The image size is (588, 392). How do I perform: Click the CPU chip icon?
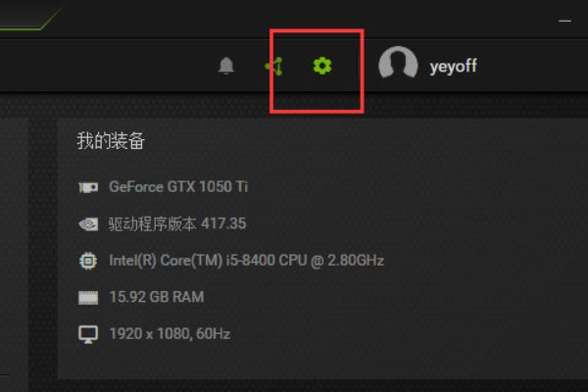88,261
